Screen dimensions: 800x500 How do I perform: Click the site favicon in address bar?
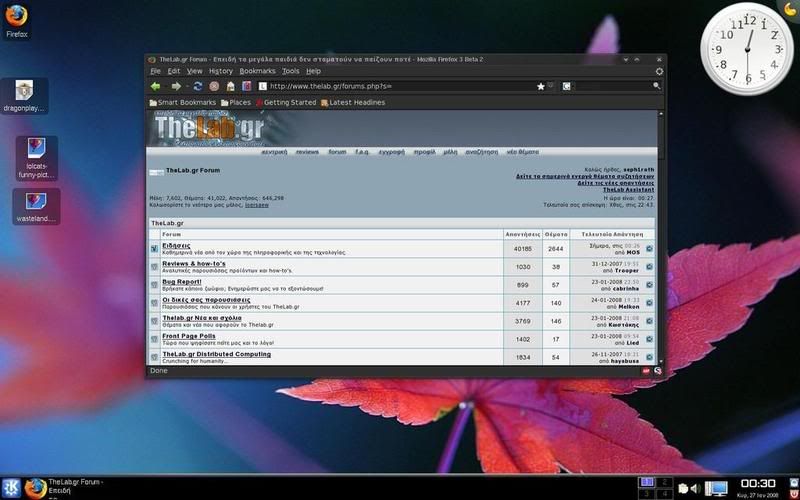(x=263, y=86)
